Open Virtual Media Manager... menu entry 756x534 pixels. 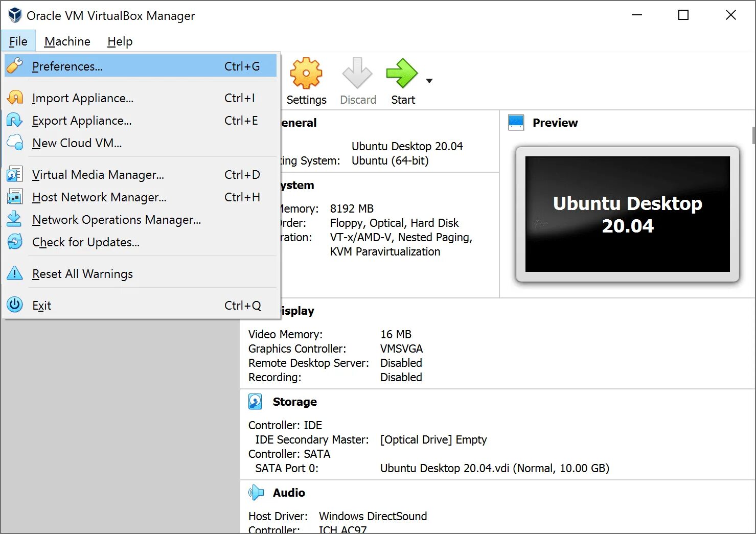point(141,174)
